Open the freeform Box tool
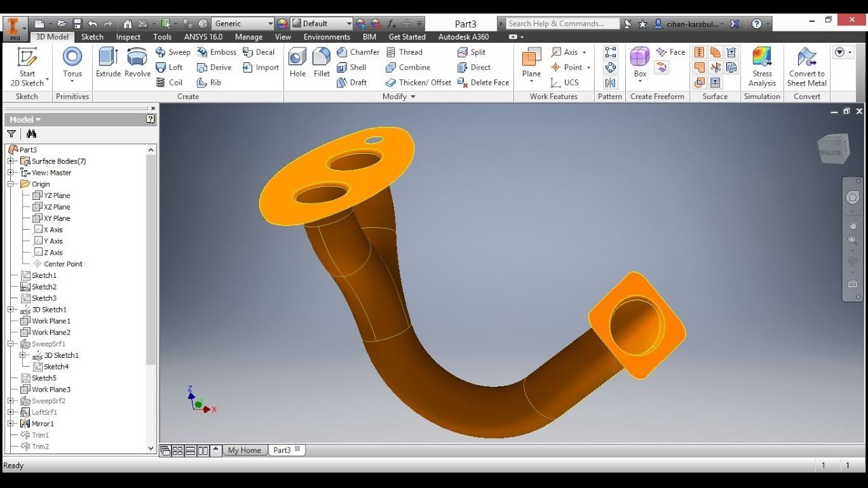This screenshot has width=868, height=488. click(x=639, y=62)
